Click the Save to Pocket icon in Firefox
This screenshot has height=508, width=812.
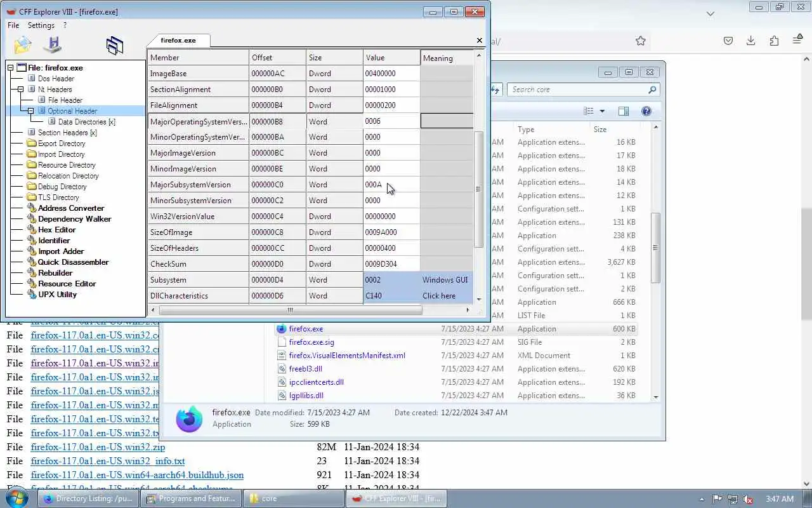tap(728, 41)
